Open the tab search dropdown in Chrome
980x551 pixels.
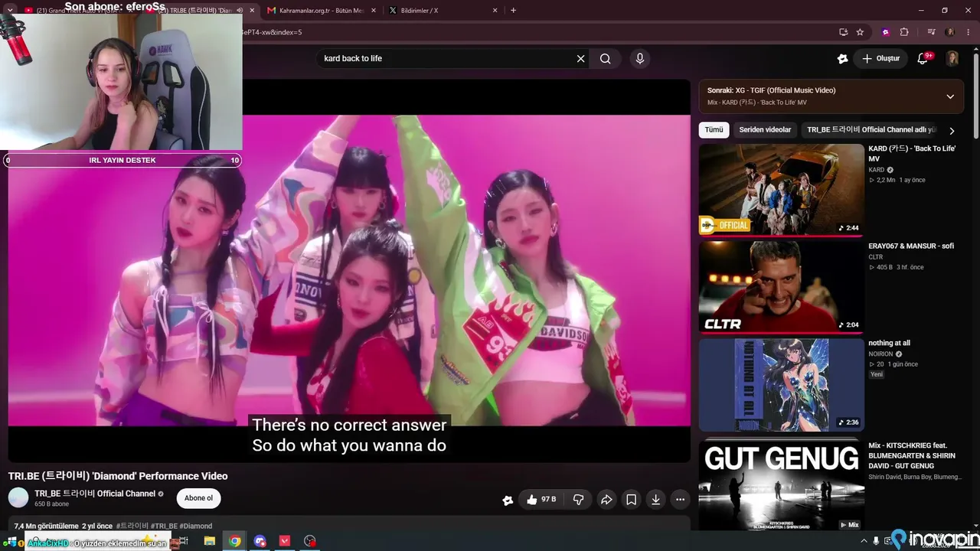click(11, 10)
